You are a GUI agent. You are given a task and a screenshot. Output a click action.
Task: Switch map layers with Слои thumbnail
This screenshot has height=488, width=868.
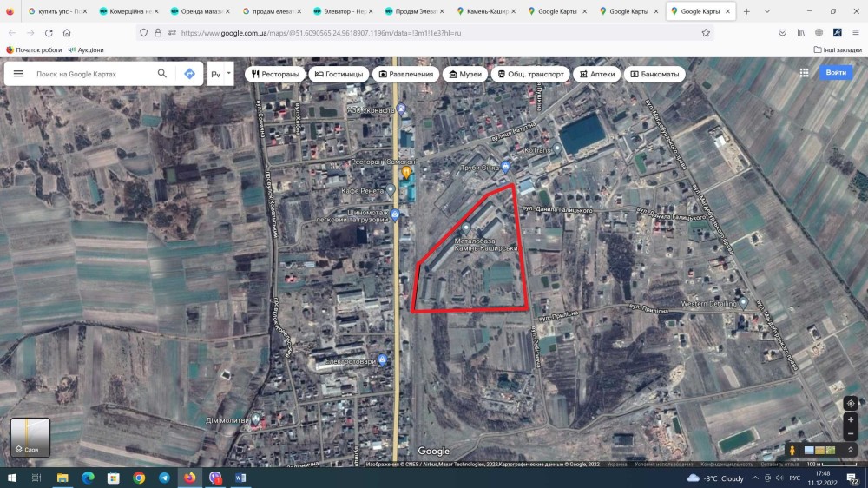click(30, 437)
